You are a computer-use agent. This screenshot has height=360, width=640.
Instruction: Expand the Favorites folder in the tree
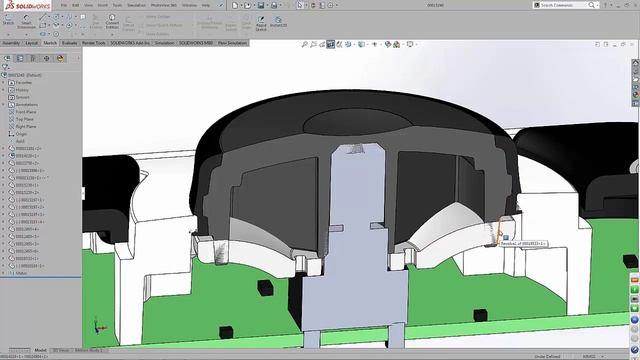pos(4,82)
